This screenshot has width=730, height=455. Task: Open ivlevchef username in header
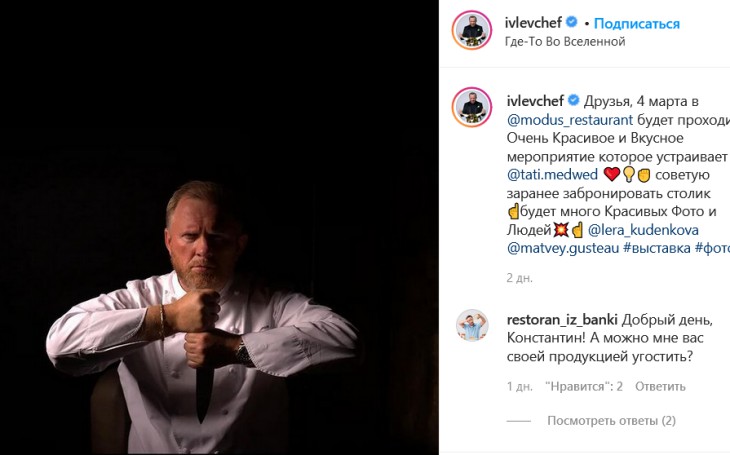tap(535, 22)
